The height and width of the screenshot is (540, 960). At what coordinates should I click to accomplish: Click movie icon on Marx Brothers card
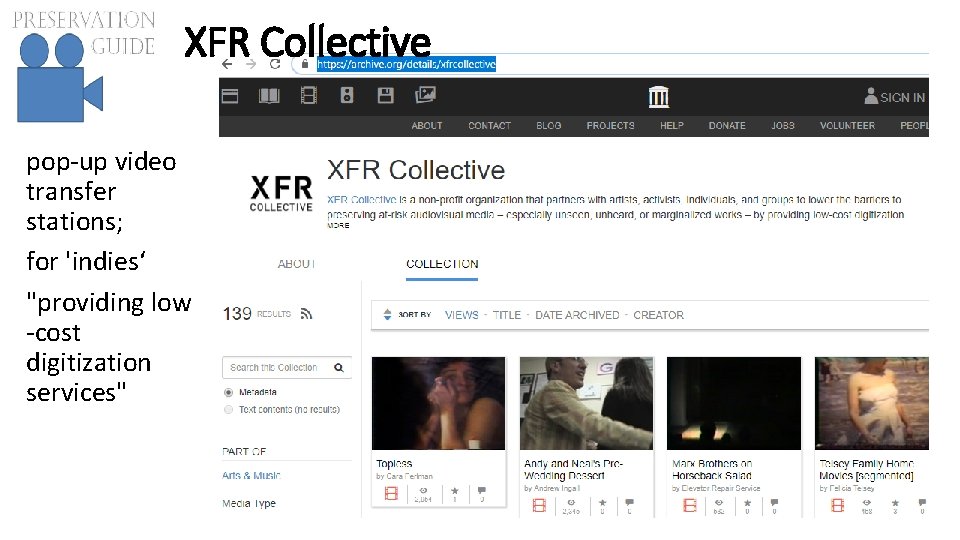point(689,505)
